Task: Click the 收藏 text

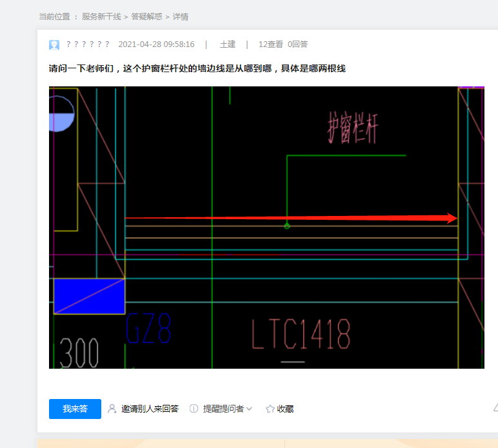Action: 285,409
